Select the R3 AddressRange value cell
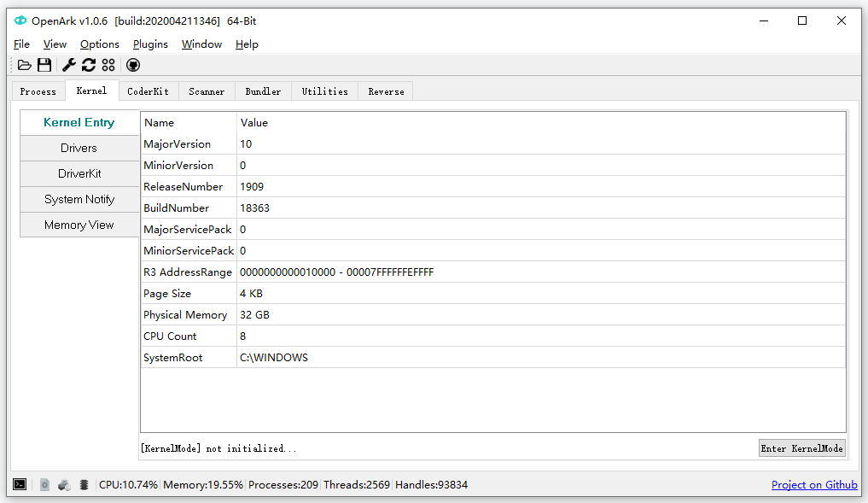The height and width of the screenshot is (503, 868). [541, 272]
